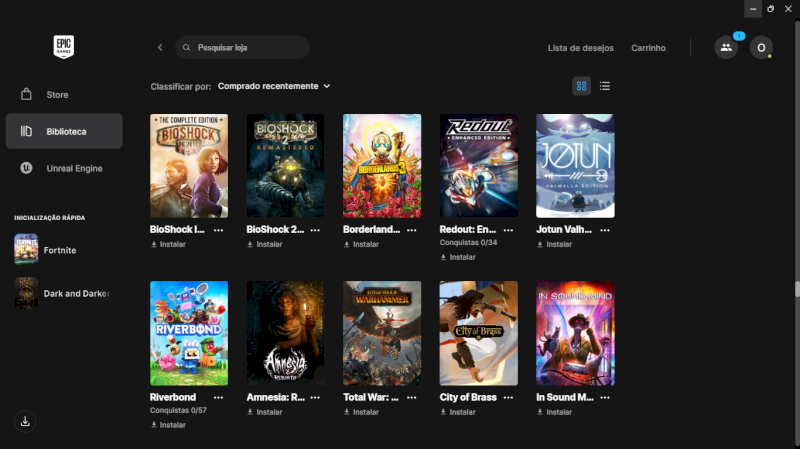Open options menu for Redout Enhanced
Viewport: 800px width, 449px height.
pos(508,230)
